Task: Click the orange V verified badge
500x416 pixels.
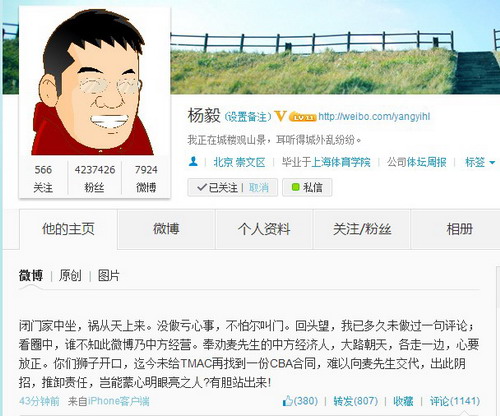Action: [x=280, y=116]
